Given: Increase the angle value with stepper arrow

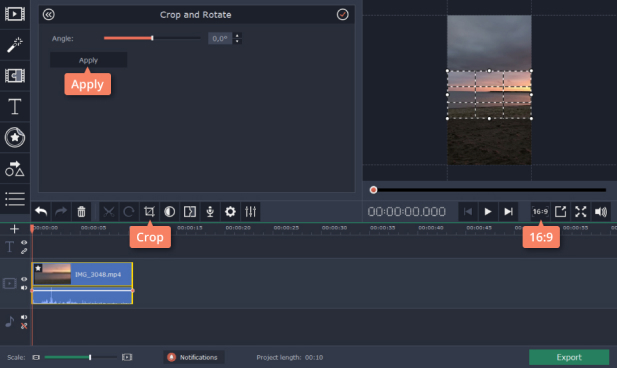Looking at the screenshot, I should coord(237,35).
